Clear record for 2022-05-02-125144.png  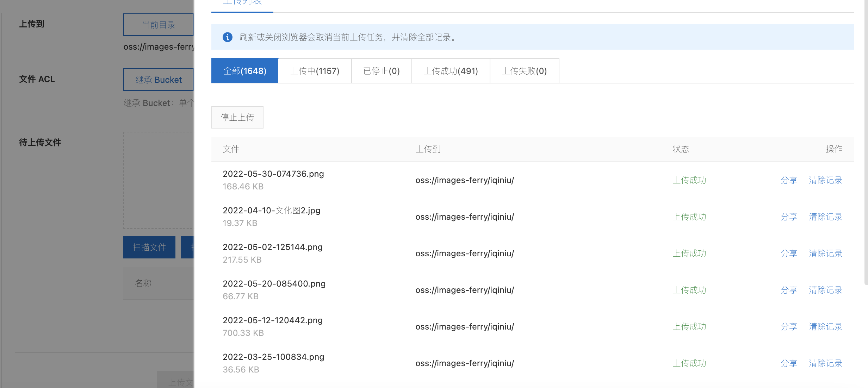825,254
